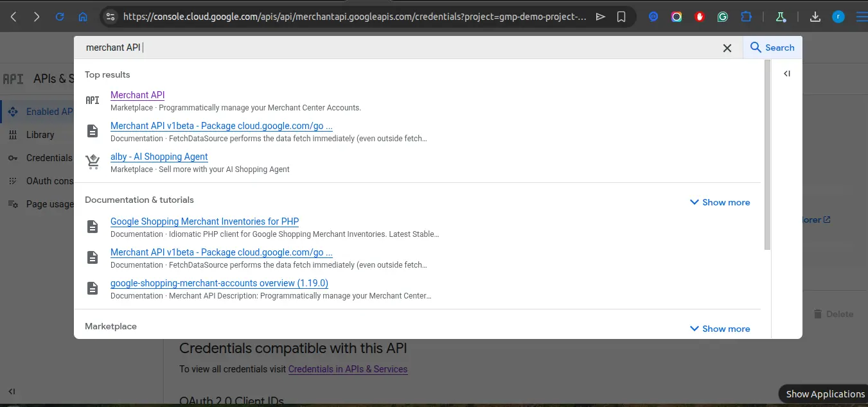Expand Show more for Marketplace section
Screen dimensions: 868x407
[x=720, y=329]
